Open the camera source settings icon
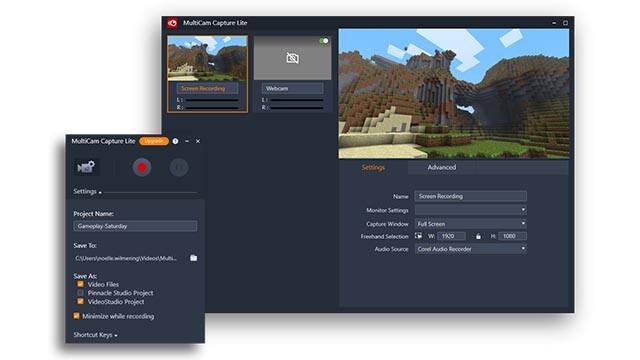Image resolution: width=640 pixels, height=360 pixels. click(x=86, y=167)
